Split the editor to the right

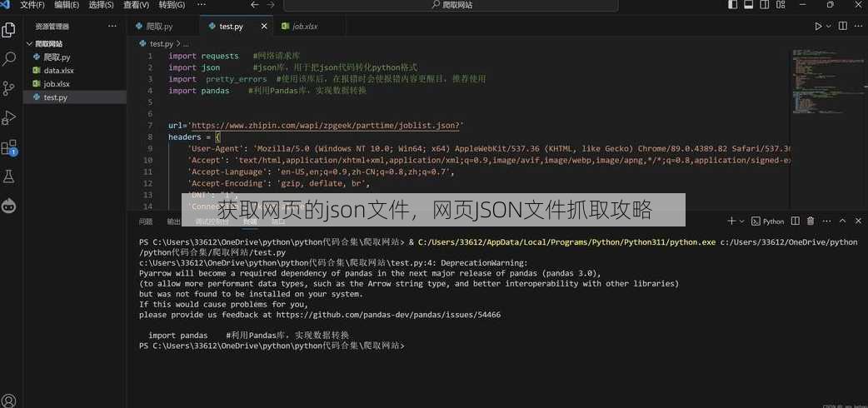click(x=842, y=26)
